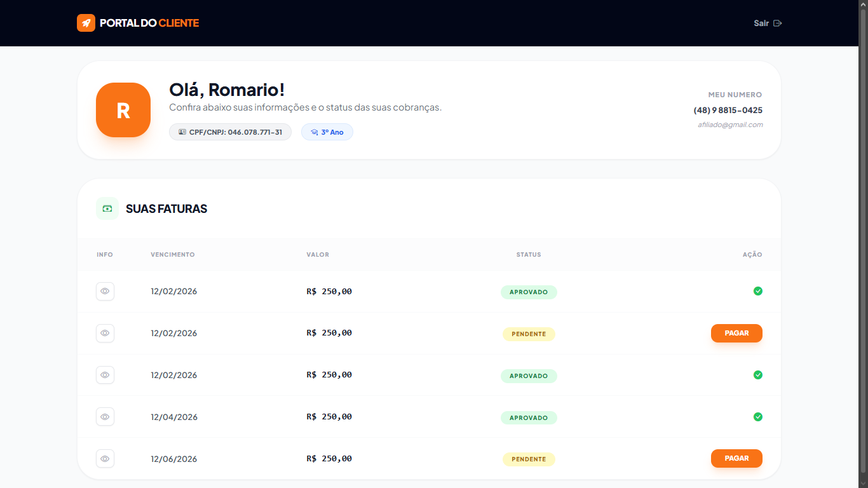Viewport: 868px width, 488px height.
Task: View details of the first invoice via eye icon
Action: [105, 291]
